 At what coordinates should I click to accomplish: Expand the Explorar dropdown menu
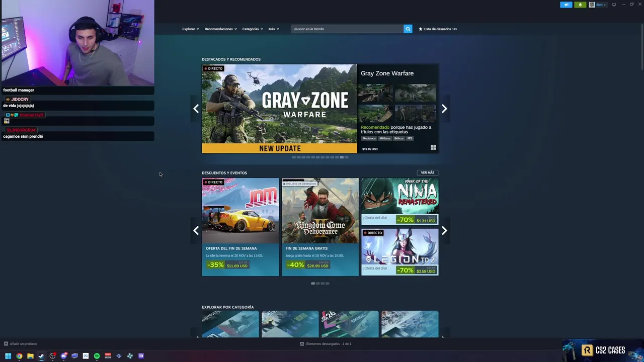point(191,29)
